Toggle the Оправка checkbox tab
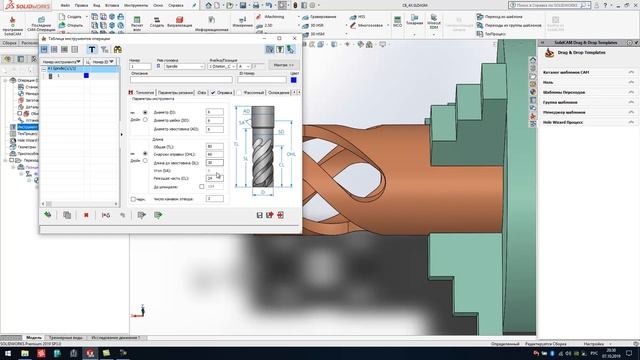640x360 pixels. (x=213, y=93)
